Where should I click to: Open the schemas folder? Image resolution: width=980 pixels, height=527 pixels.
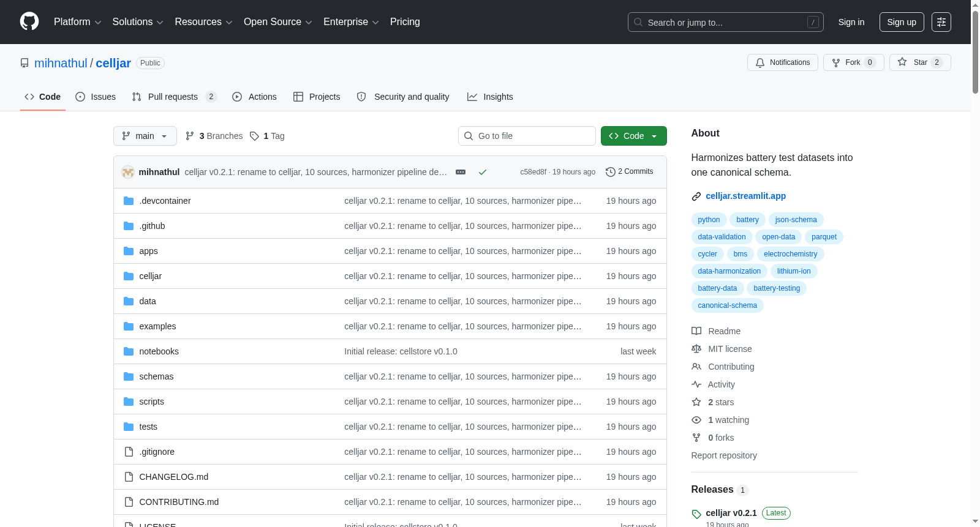point(156,376)
